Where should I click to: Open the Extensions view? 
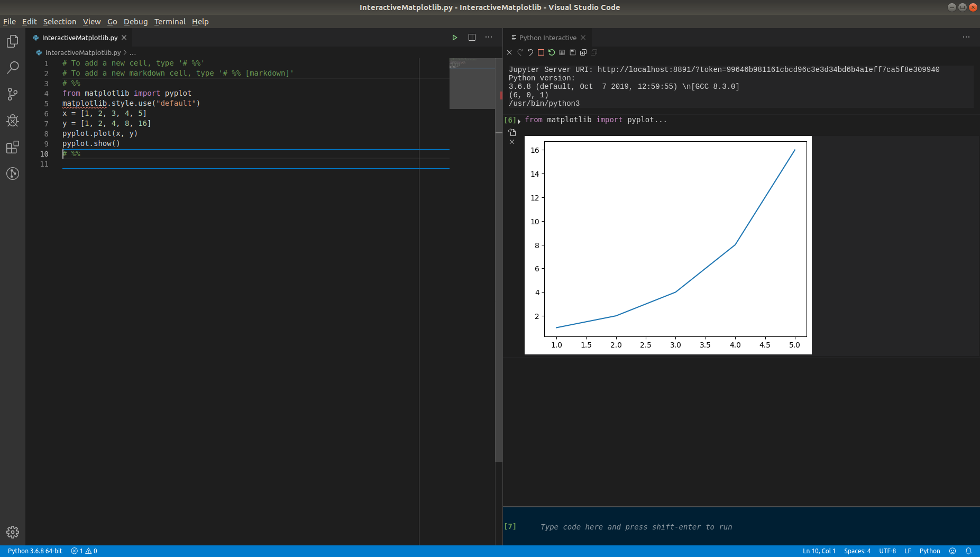(x=13, y=148)
